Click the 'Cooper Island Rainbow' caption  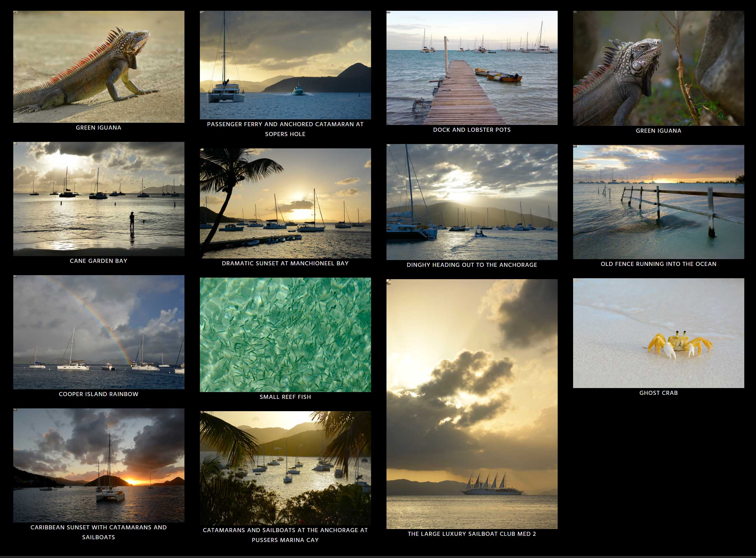pyautogui.click(x=99, y=394)
